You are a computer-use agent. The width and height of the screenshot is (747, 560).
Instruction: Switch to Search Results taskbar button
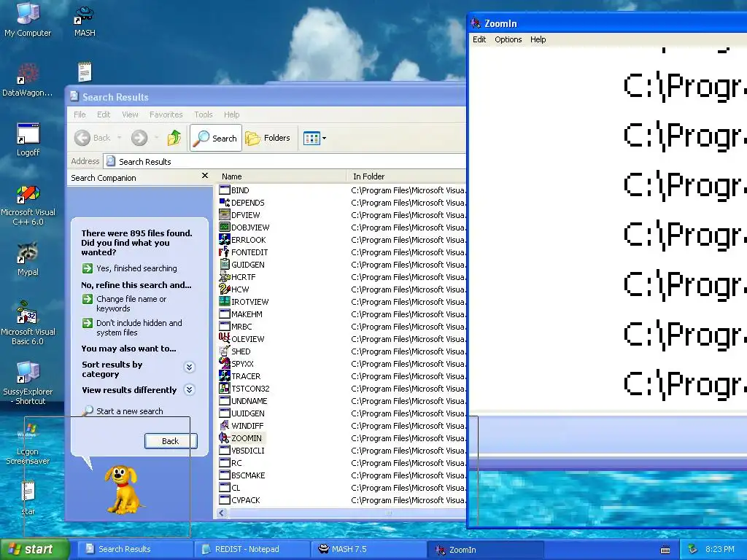coord(135,549)
